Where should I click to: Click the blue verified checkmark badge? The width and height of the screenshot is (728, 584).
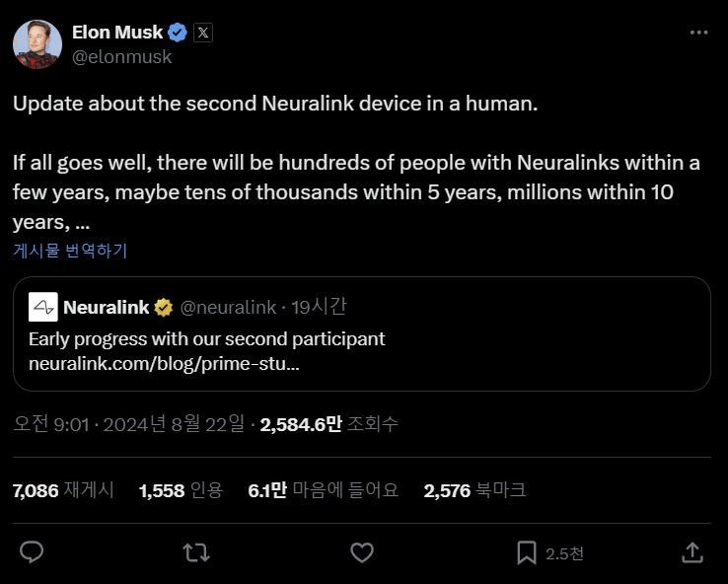point(178,33)
